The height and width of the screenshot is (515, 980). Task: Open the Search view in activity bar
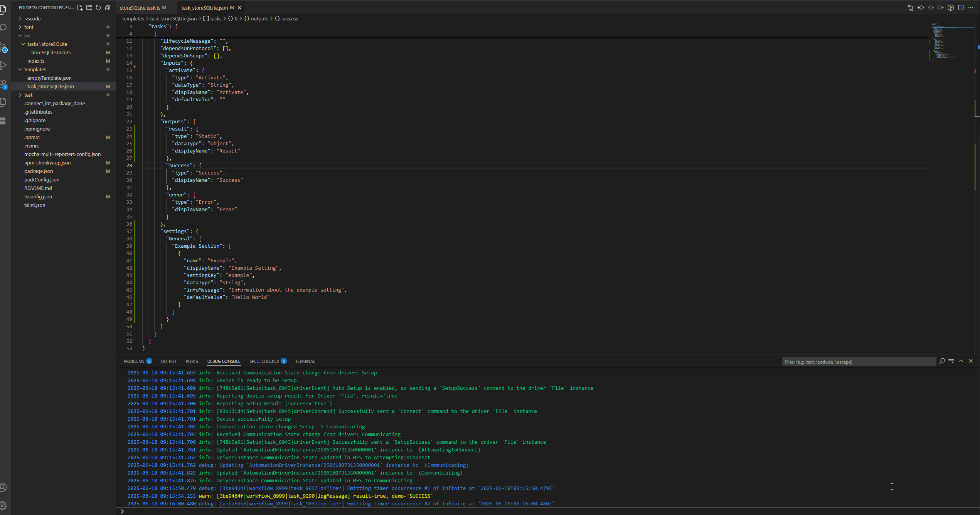(x=3, y=28)
